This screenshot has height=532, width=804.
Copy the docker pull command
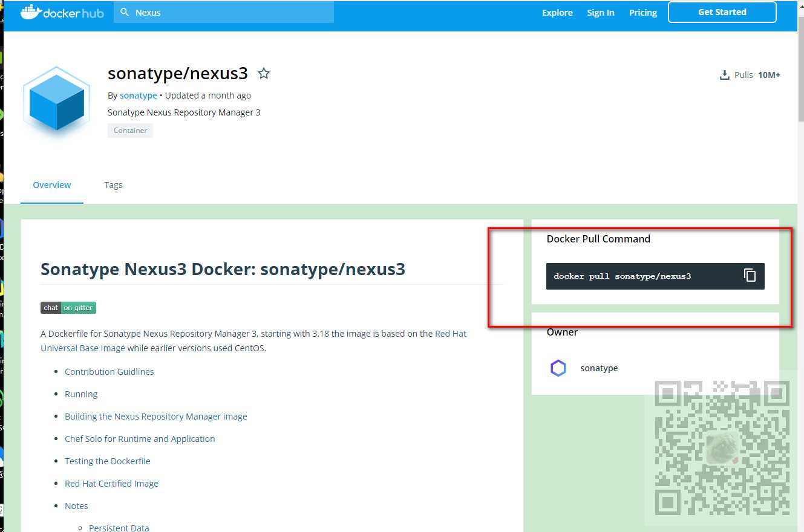point(750,276)
